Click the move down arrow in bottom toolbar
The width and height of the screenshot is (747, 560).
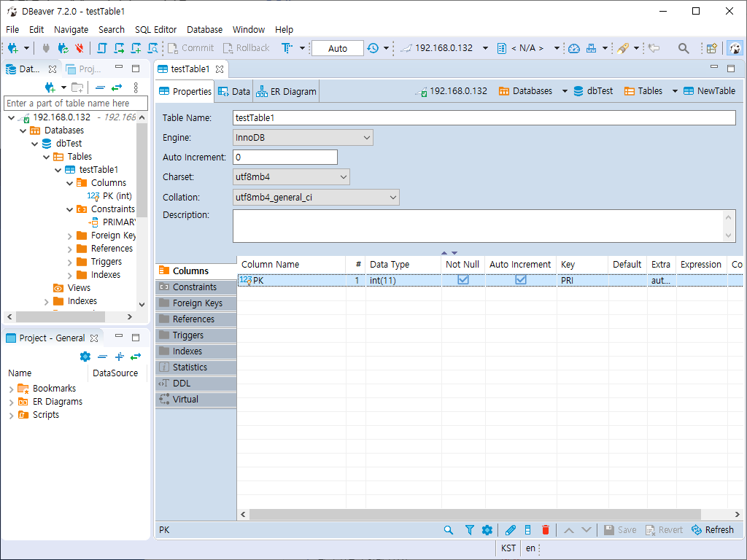[587, 530]
